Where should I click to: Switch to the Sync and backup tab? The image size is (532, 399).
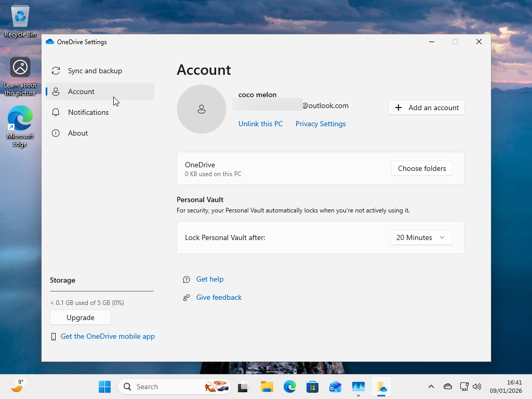pos(95,71)
